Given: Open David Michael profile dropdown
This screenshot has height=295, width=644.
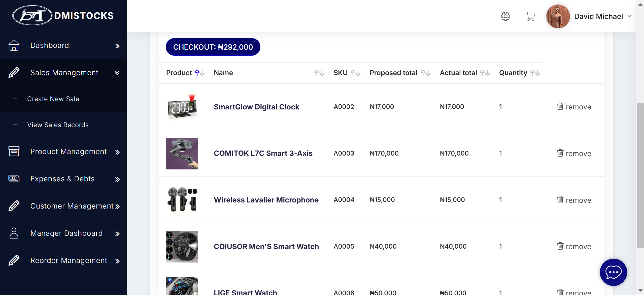Looking at the screenshot, I should [629, 16].
